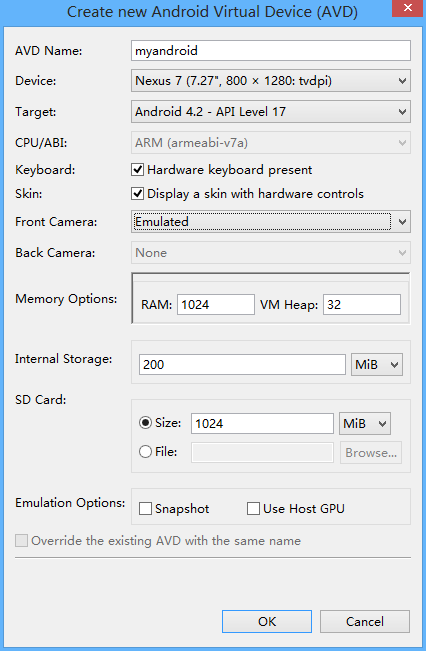Open the Device dropdown showing Nexus 7

click(x=271, y=81)
